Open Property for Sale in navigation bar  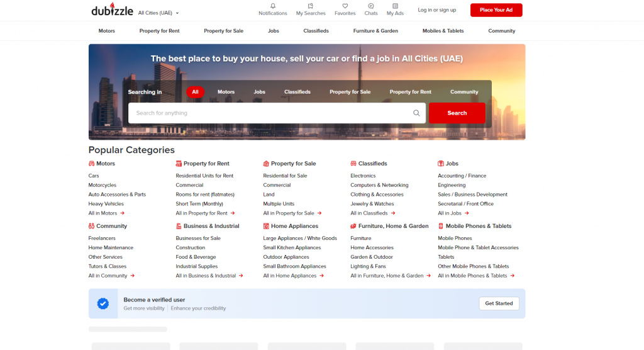click(x=223, y=31)
